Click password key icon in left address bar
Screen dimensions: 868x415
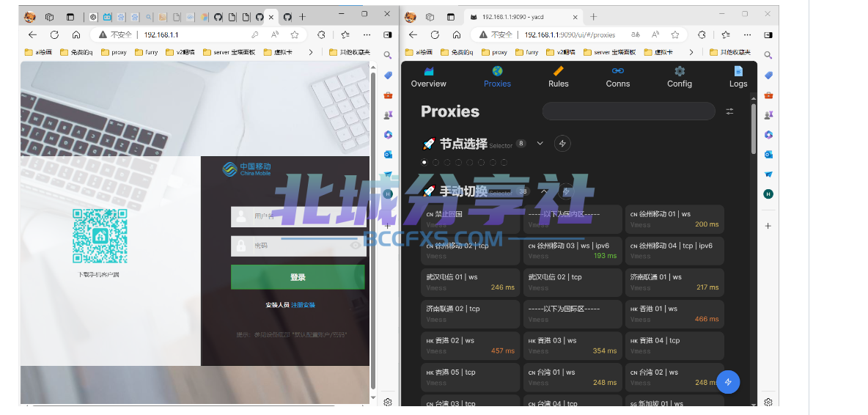254,35
